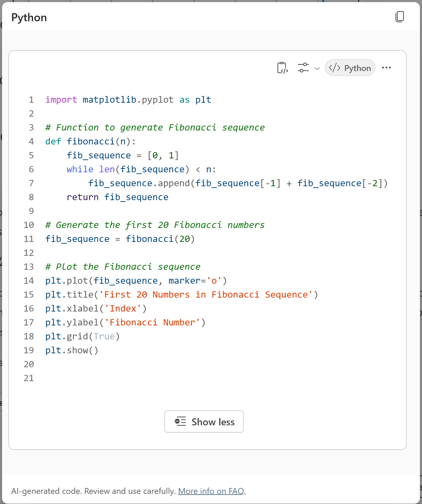Click the AI-generated code disclaimer text
The width and height of the screenshot is (422, 504).
[x=94, y=491]
